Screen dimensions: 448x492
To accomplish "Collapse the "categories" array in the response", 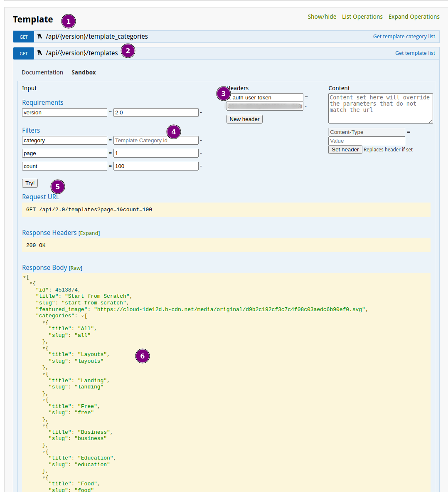I will [83, 316].
